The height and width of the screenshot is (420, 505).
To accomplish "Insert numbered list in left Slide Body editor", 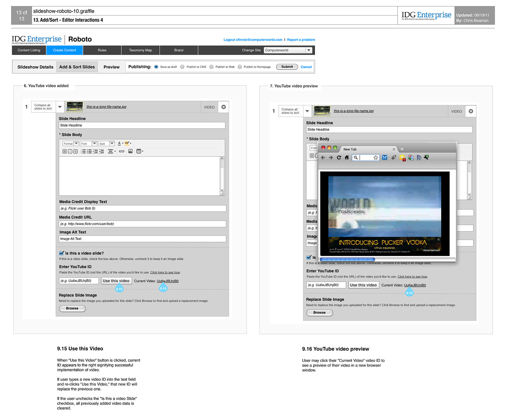I will [84, 151].
